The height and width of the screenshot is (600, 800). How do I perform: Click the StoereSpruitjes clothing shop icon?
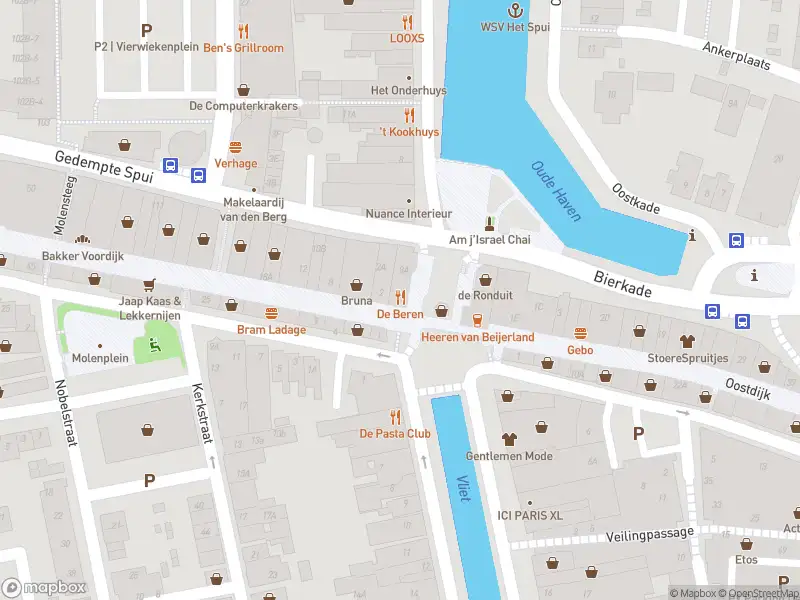(x=687, y=341)
